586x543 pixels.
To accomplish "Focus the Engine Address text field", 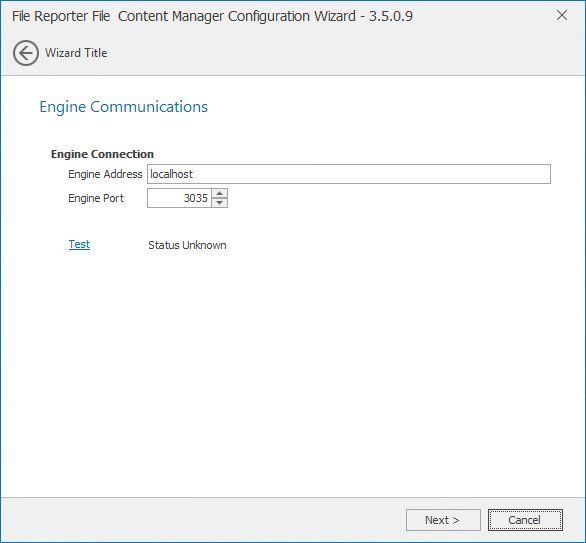I will [x=349, y=174].
